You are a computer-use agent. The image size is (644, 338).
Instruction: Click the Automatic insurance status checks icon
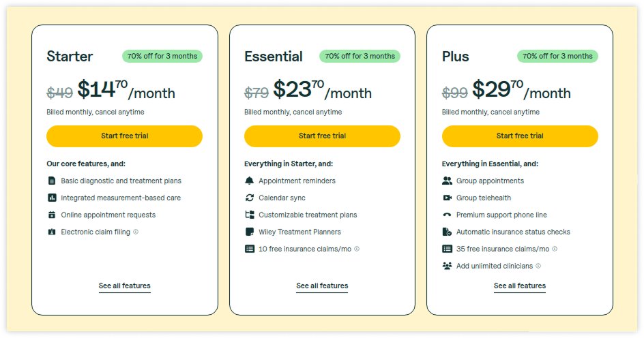447,232
